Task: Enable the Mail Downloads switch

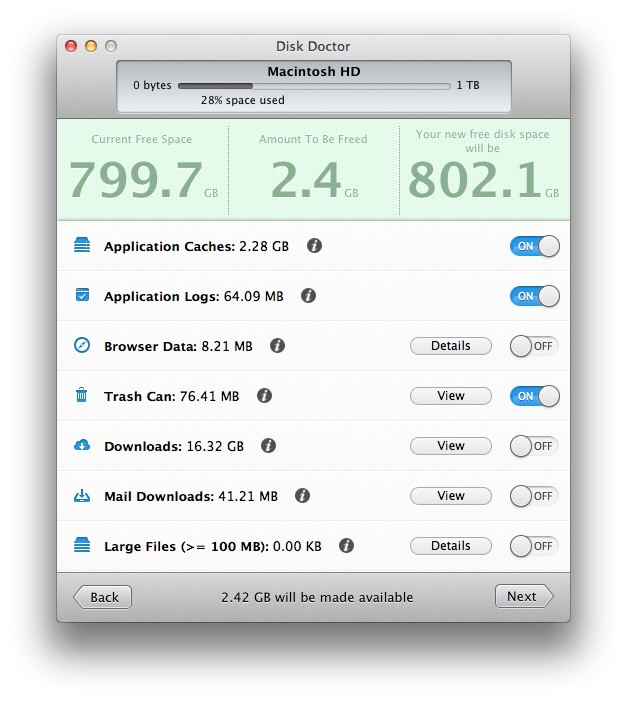Action: (534, 496)
